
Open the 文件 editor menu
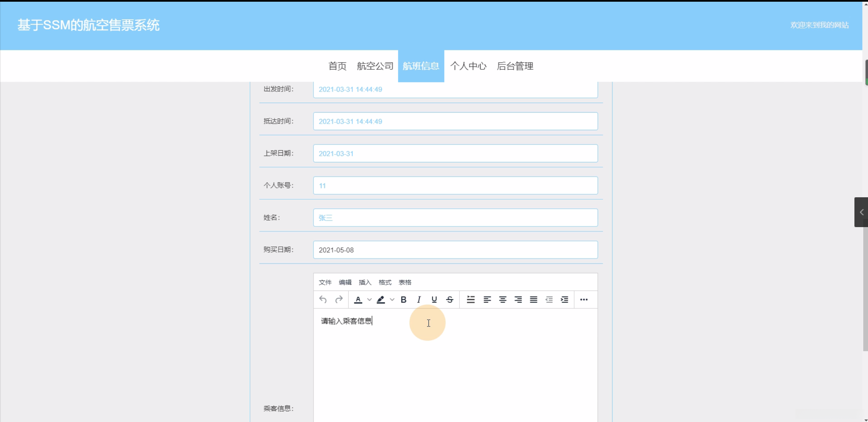coord(325,282)
